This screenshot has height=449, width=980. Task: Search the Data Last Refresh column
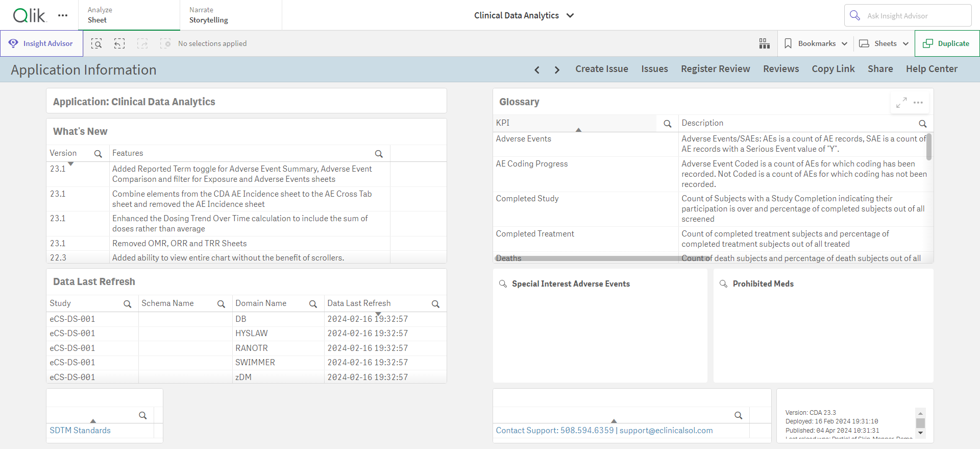435,304
